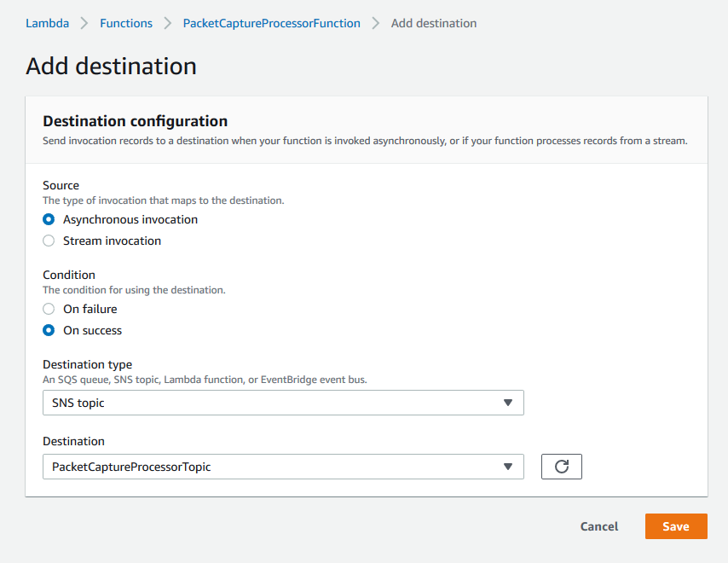
Task: Click the Stream invocation label text
Action: [112, 241]
